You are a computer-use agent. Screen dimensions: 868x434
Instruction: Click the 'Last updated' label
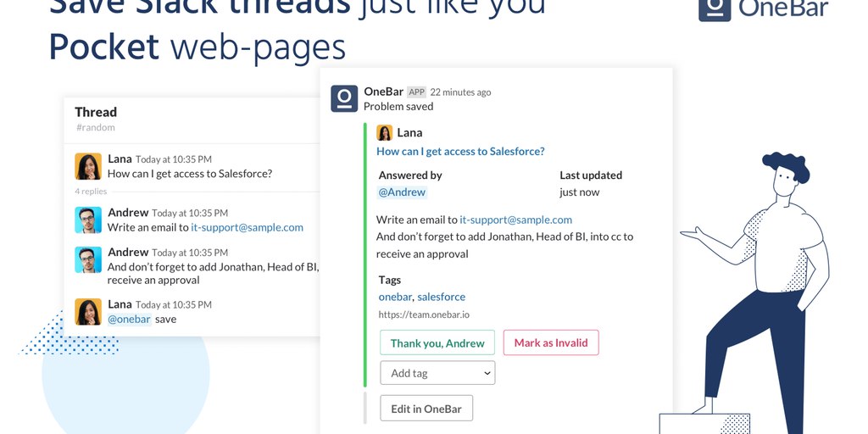pyautogui.click(x=591, y=175)
